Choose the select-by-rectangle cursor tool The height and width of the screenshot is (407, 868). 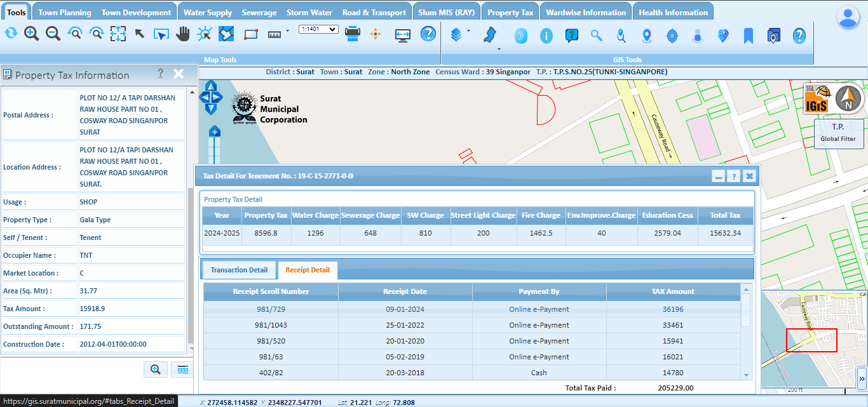[161, 34]
